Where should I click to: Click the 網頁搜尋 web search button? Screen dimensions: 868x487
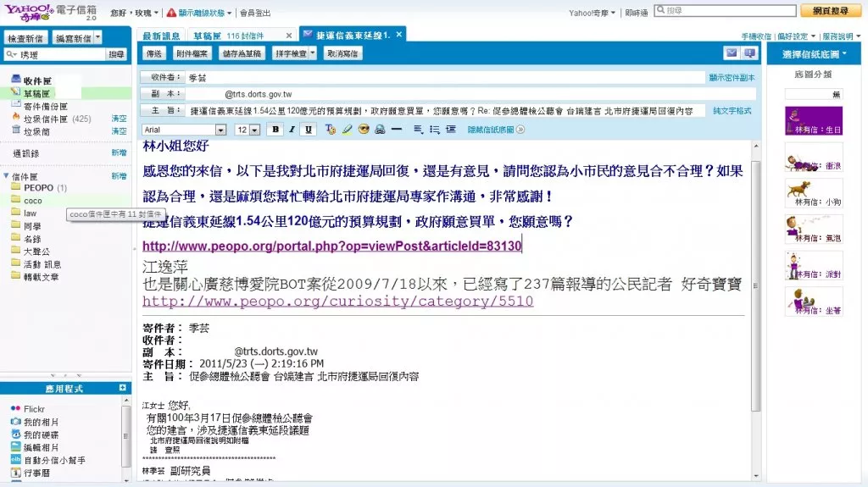[x=830, y=10]
